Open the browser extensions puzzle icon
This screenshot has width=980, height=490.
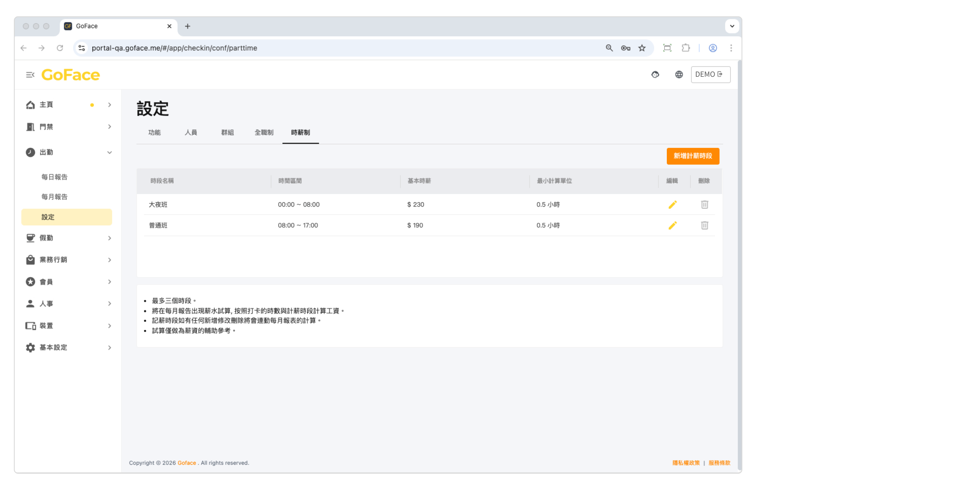(x=686, y=48)
